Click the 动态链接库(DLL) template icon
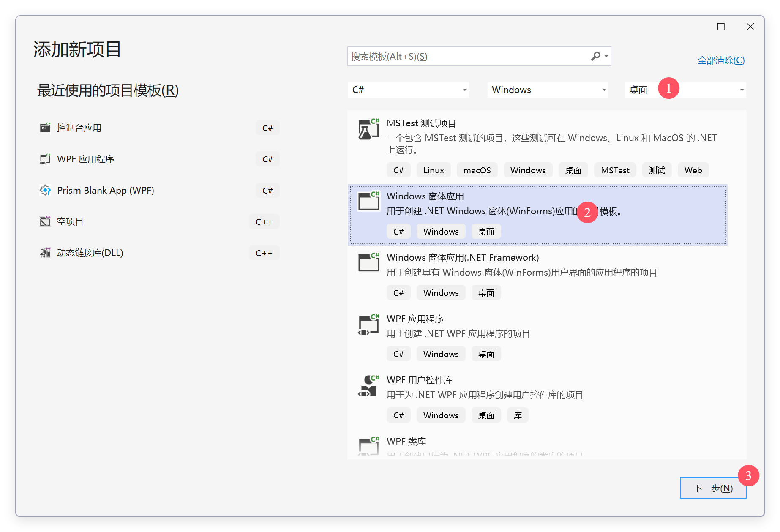780x532 pixels. 45,253
